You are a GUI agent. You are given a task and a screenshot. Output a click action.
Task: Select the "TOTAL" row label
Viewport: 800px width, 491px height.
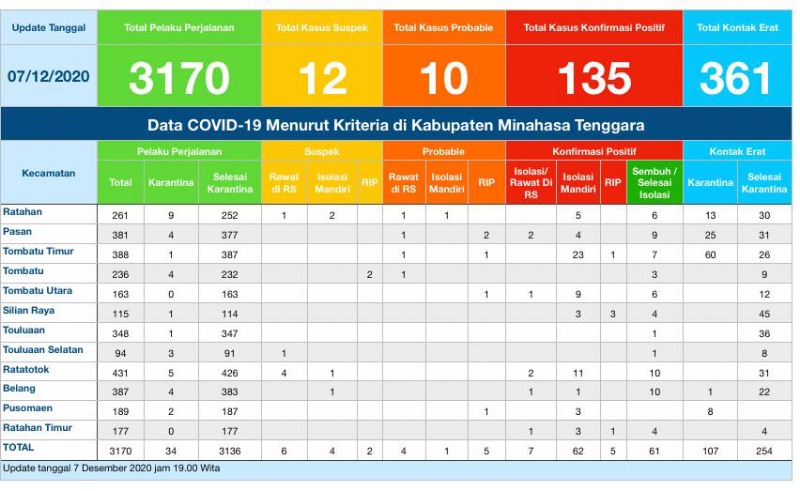(x=18, y=447)
